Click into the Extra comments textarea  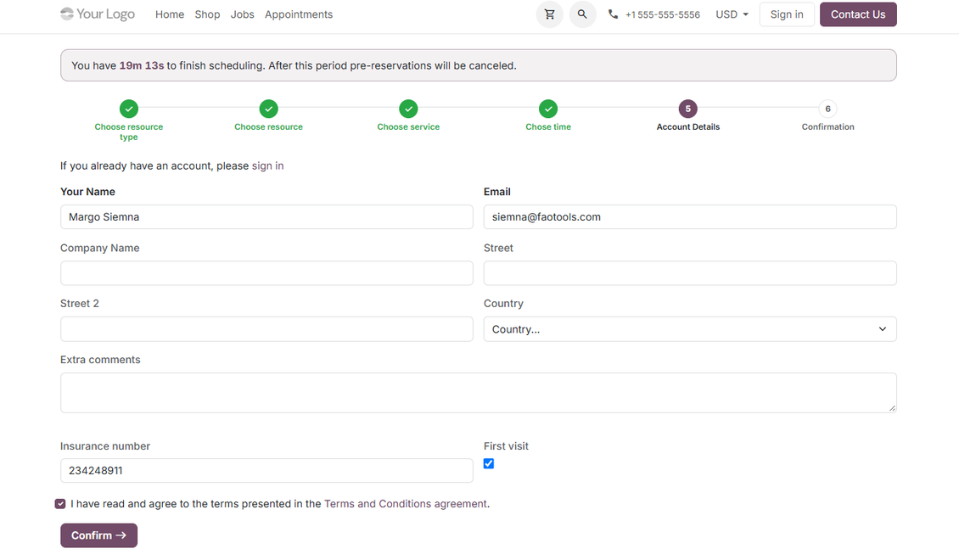pos(479,393)
